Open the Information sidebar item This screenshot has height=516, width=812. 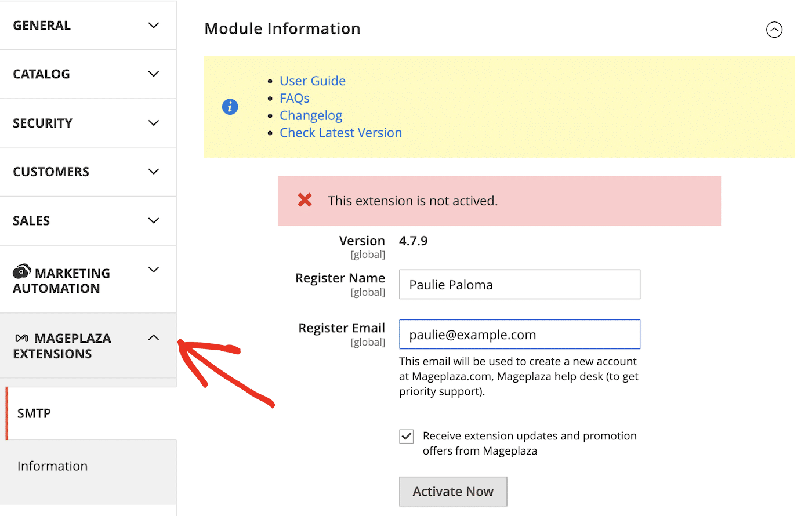[52, 466]
